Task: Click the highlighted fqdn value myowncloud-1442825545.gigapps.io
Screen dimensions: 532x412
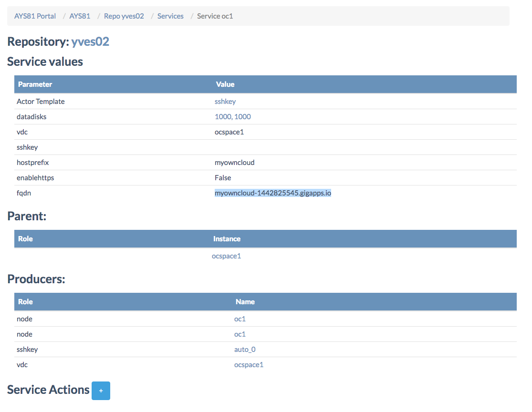Action: coord(272,193)
